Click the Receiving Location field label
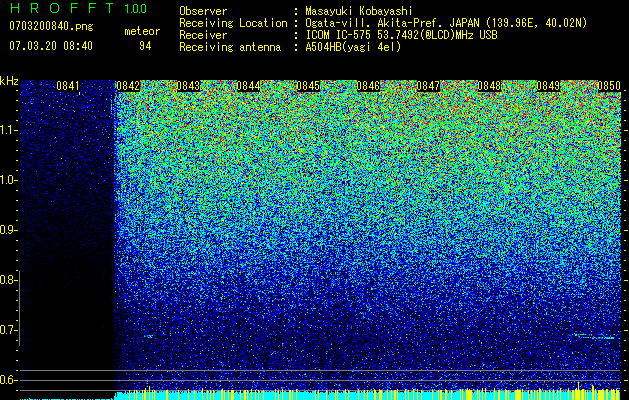The height and width of the screenshot is (400, 629). click(x=233, y=23)
